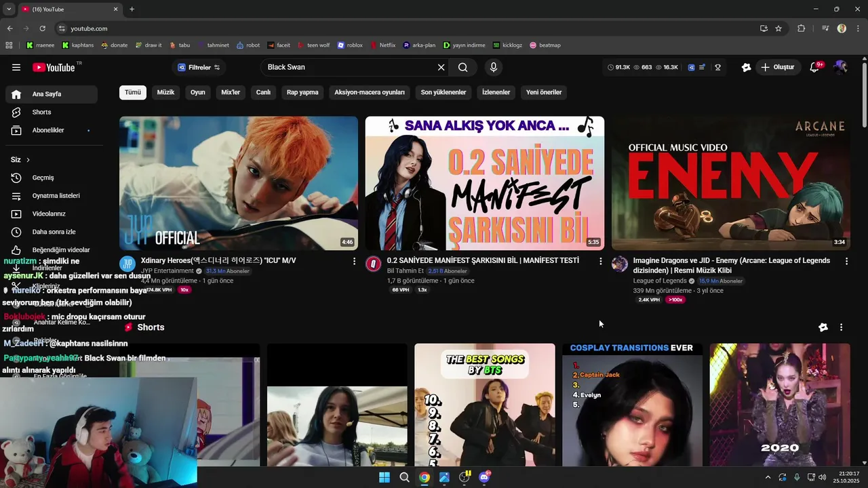Open the Netflix bookmark

click(x=382, y=45)
